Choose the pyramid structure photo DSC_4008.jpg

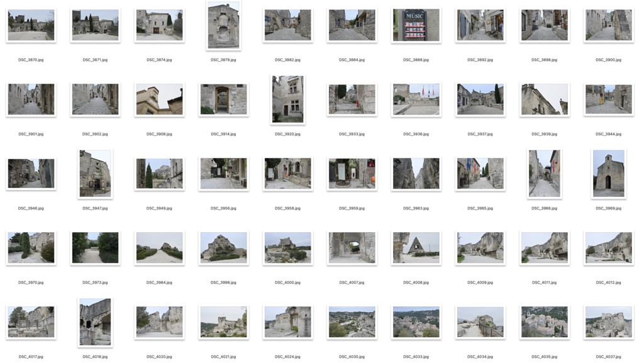tap(416, 248)
